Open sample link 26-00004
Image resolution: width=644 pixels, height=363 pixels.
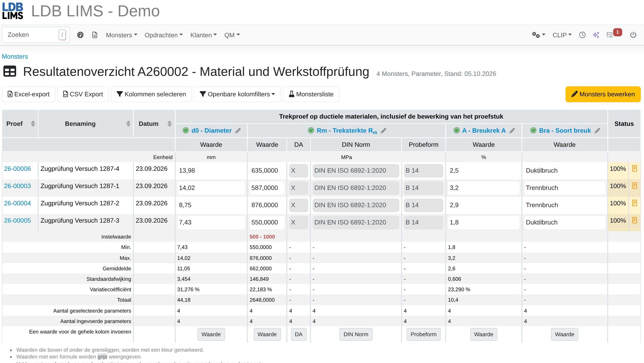17,203
